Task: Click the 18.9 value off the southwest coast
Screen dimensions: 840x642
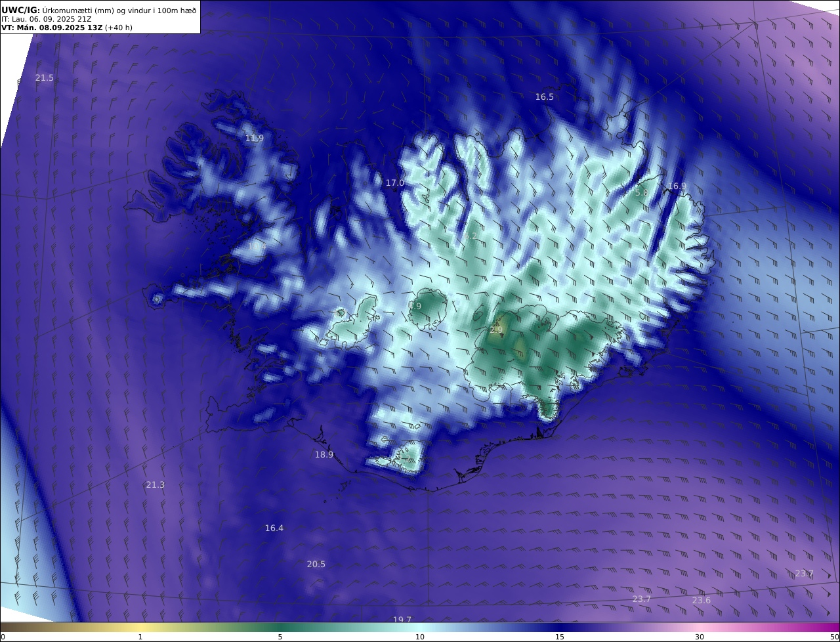Action: pyautogui.click(x=324, y=455)
